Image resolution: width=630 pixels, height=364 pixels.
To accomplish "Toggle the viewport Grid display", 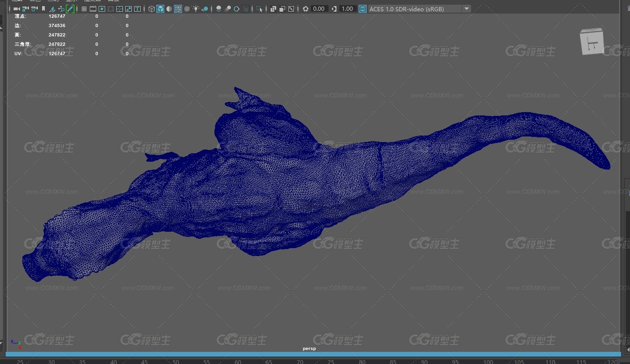I will tap(84, 9).
